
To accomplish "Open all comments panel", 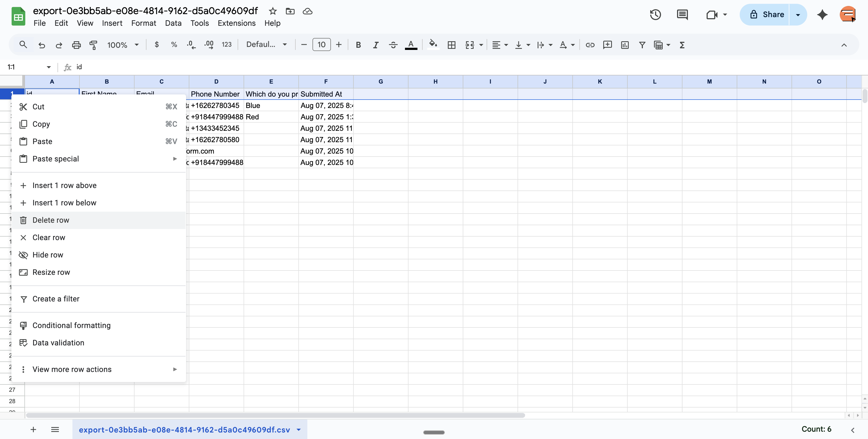I will tap(682, 14).
